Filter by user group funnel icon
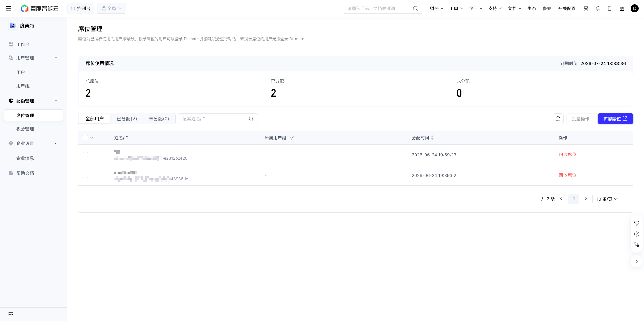Image resolution: width=644 pixels, height=321 pixels. point(292,138)
